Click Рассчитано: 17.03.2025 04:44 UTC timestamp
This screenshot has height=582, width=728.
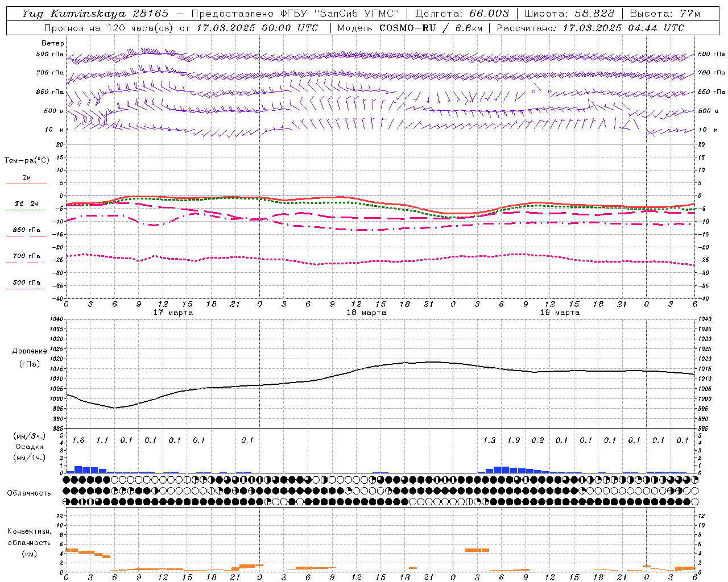point(590,28)
